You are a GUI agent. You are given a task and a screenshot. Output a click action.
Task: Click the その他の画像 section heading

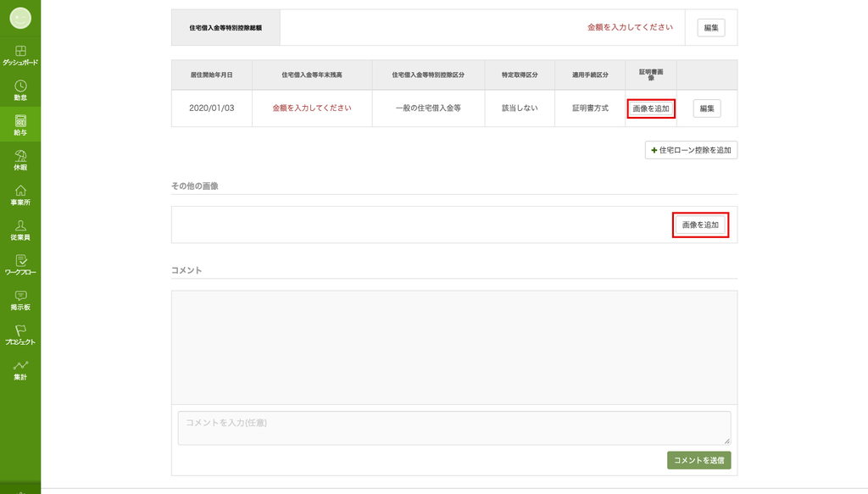[195, 186]
